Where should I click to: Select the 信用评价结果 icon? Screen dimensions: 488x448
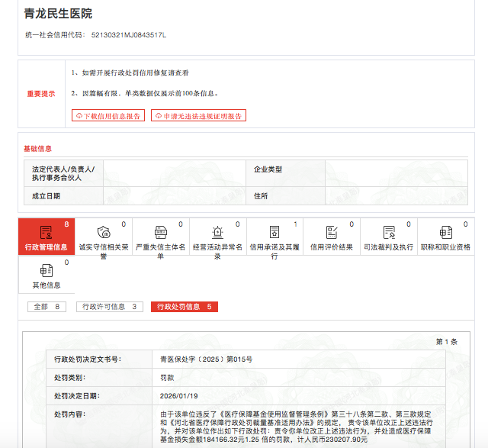332,232
